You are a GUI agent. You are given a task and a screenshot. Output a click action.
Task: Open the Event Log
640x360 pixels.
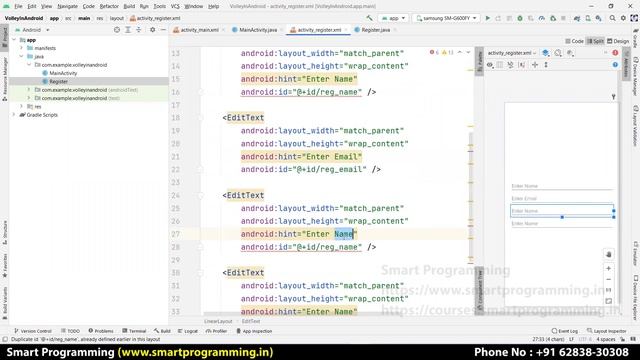565,331
